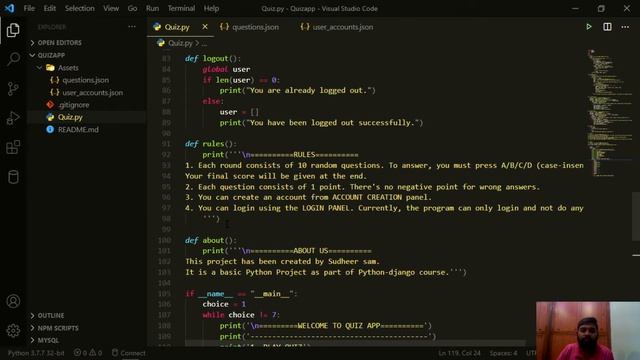This screenshot has width=640, height=360.
Task: Collapse the Assets folder
Action: [68, 68]
